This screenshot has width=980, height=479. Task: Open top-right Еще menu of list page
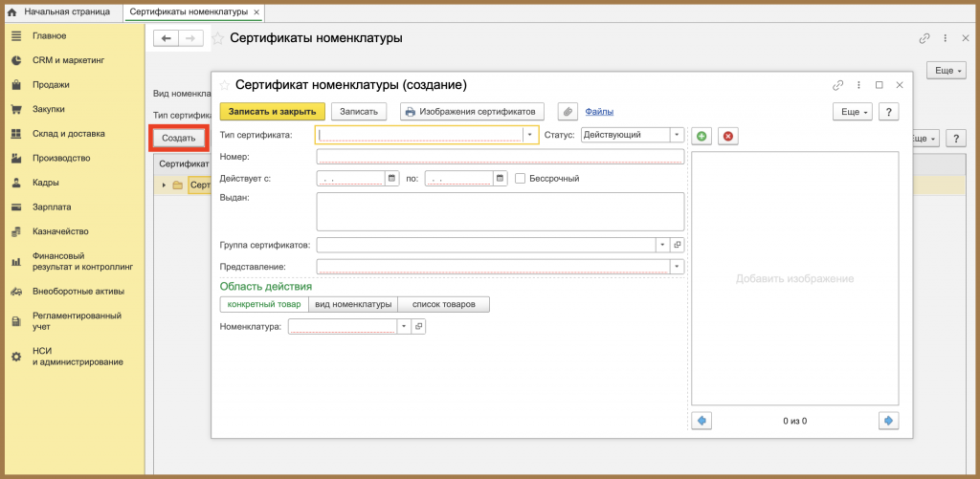(947, 71)
